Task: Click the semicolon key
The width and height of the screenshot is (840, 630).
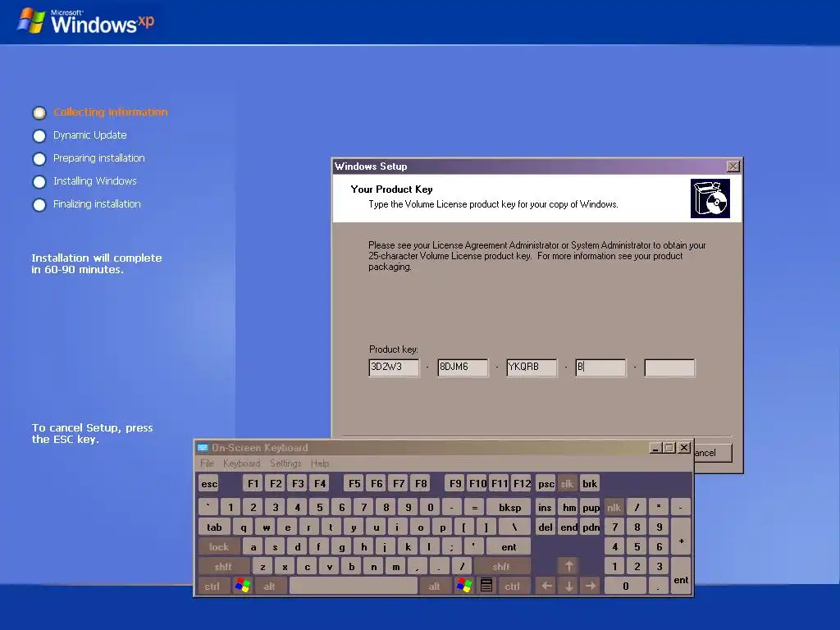Action: (x=452, y=547)
